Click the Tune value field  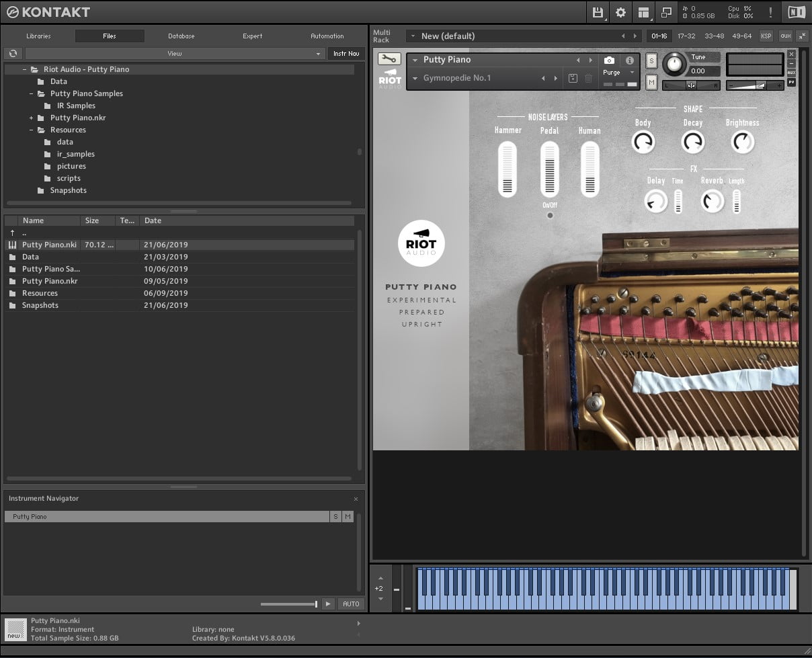(704, 71)
